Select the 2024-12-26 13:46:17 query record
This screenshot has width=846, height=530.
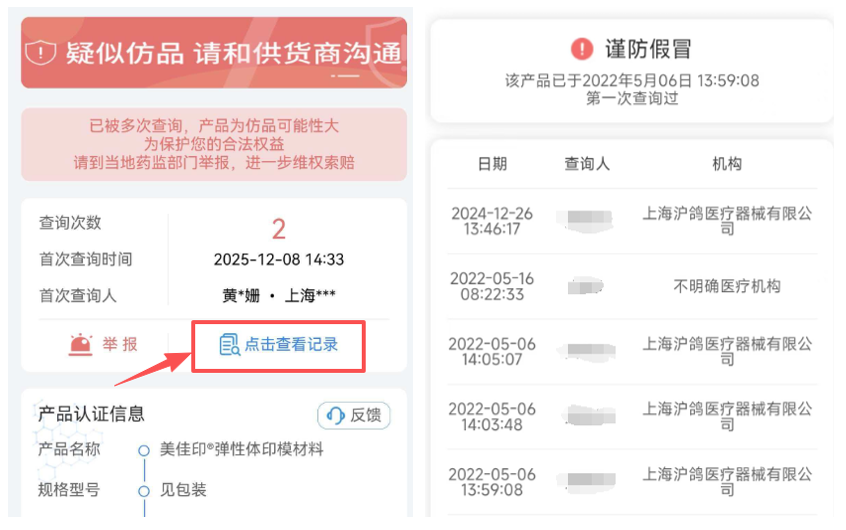coord(632,221)
